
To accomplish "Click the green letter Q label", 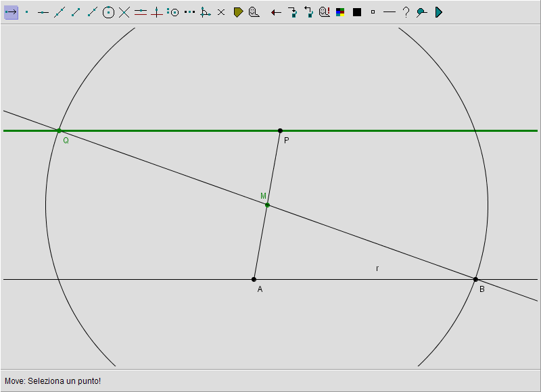I will point(66,141).
